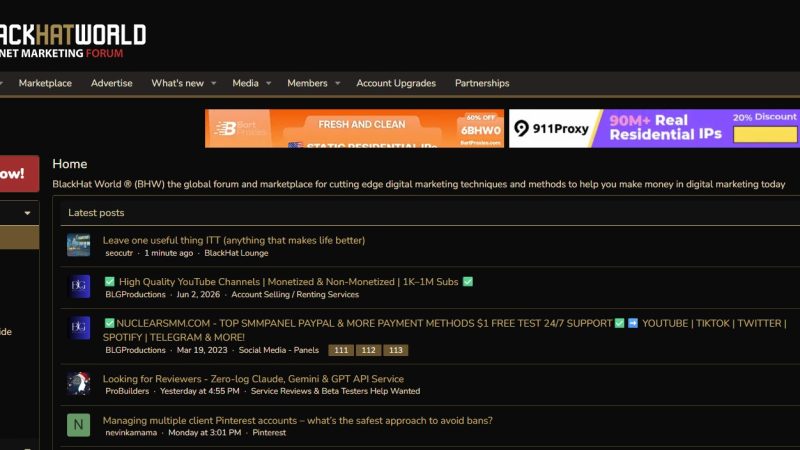Open the BLGProductions avatar beside the YouTube Channels post
The image size is (800, 450).
tap(79, 286)
